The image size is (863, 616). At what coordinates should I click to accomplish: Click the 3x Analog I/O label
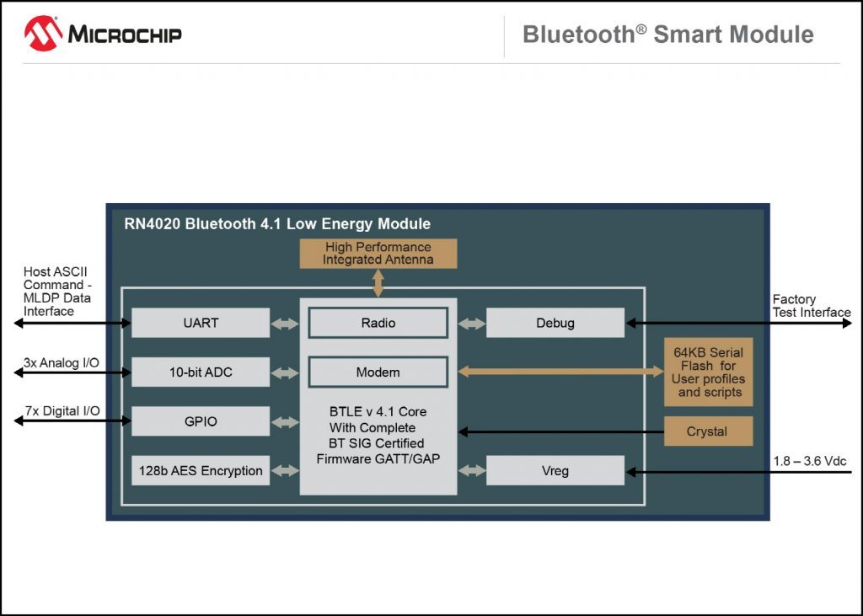[x=62, y=362]
